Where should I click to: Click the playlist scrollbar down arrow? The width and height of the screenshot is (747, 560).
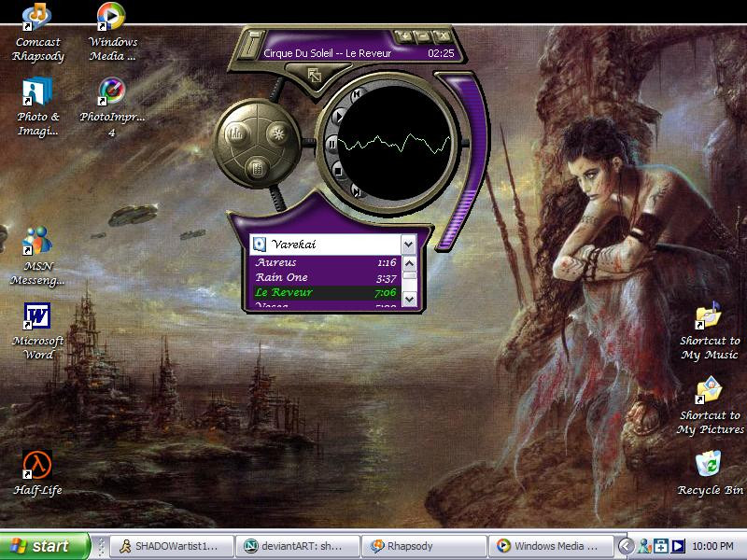click(x=409, y=299)
